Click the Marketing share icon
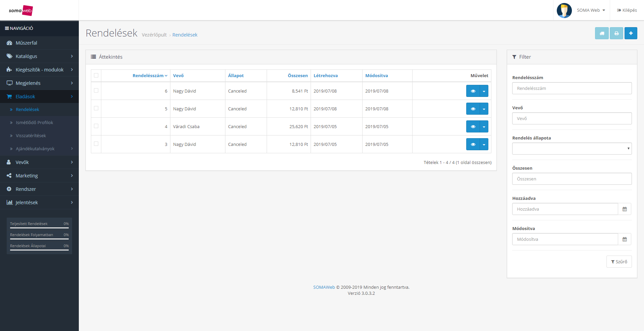644x331 pixels. [x=9, y=176]
